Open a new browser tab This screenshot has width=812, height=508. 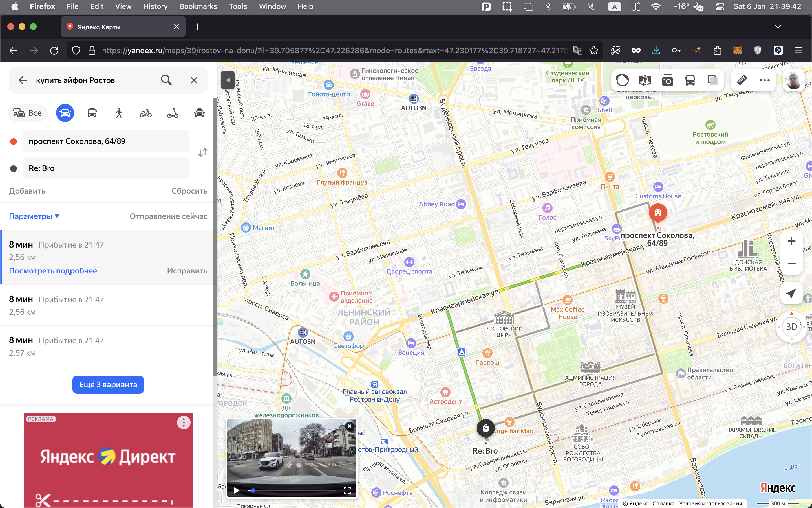(198, 27)
